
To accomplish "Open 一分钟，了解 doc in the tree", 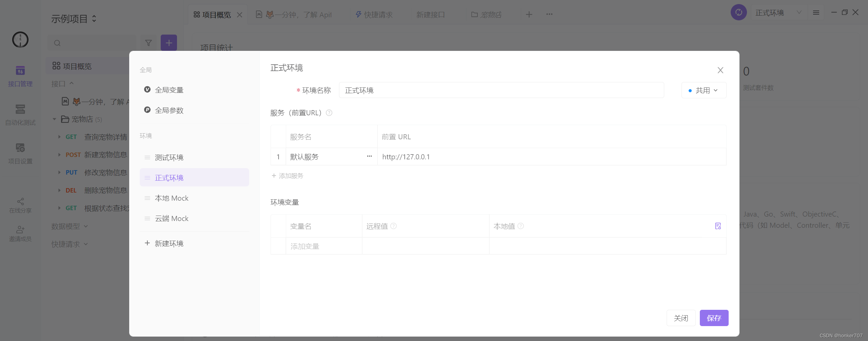I will pos(96,101).
